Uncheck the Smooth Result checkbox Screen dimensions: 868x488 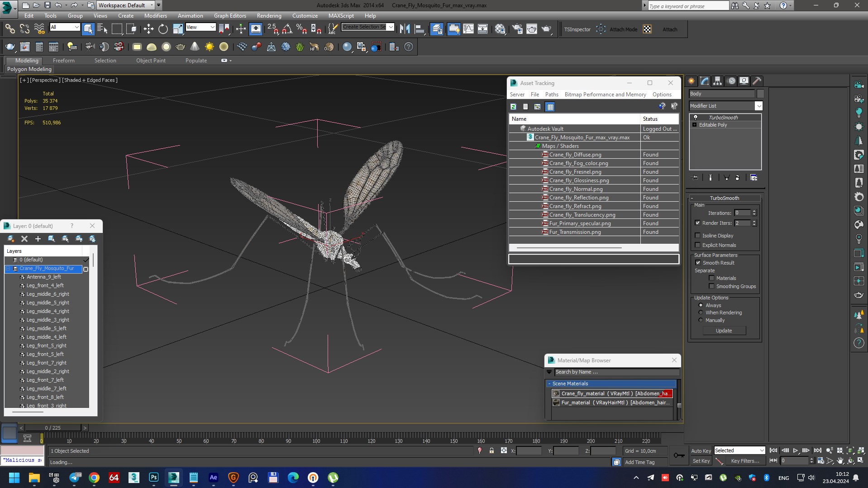click(697, 263)
